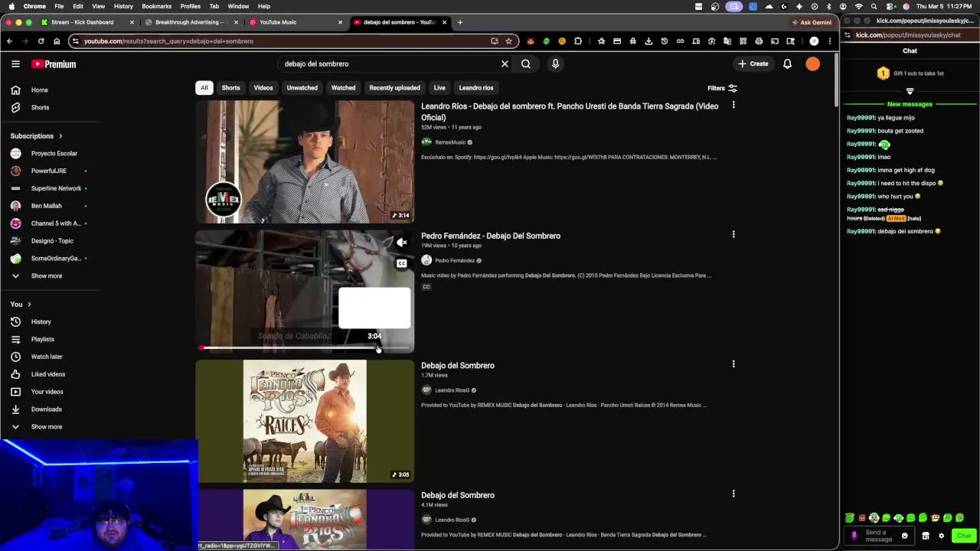Clear the search box with the X
Screen dimensions: 980x551
pos(505,64)
